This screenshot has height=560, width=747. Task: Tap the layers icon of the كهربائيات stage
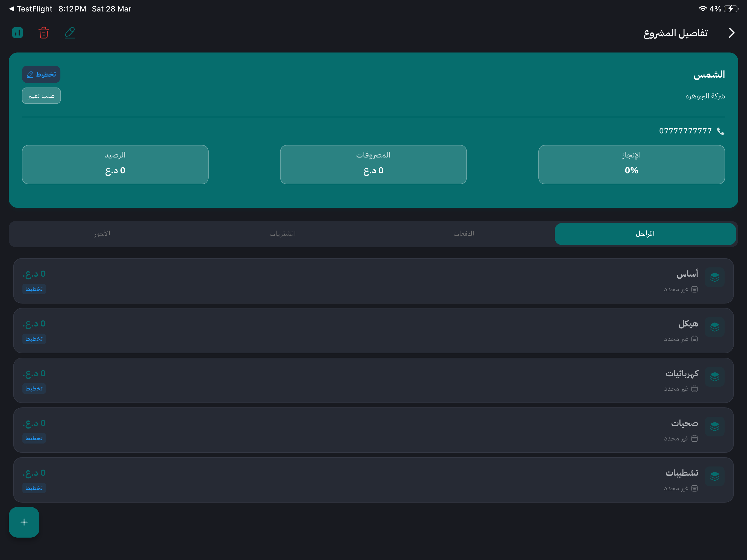point(714,377)
